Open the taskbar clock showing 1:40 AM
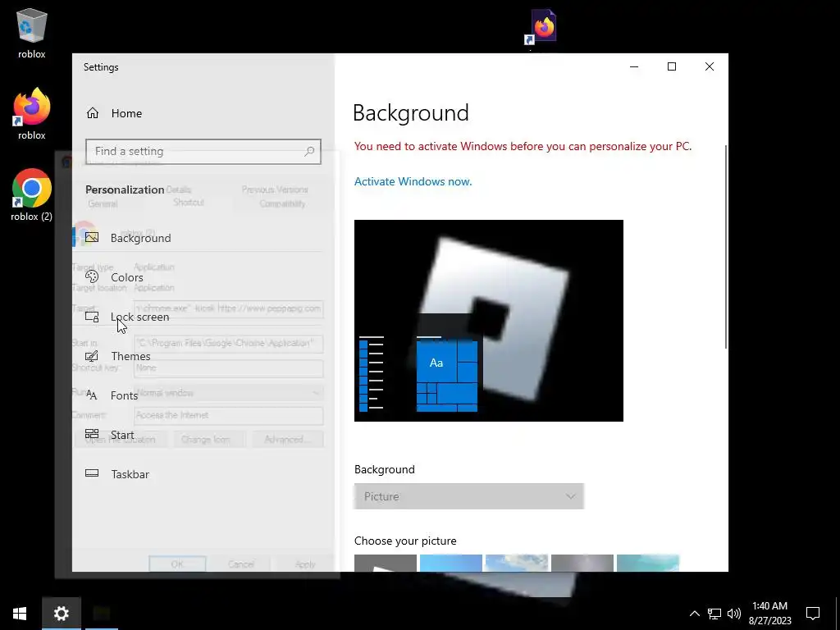Screen dimensions: 840x630 pyautogui.click(x=769, y=614)
